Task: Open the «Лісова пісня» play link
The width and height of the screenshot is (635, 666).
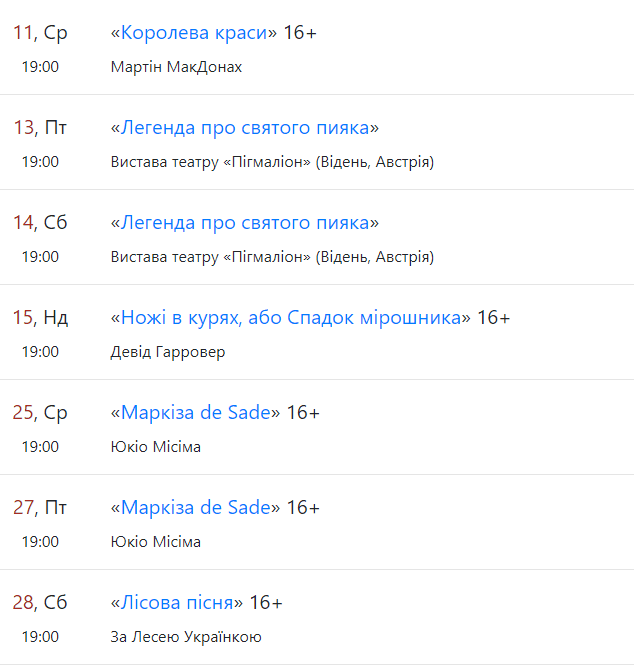Action: click(177, 603)
